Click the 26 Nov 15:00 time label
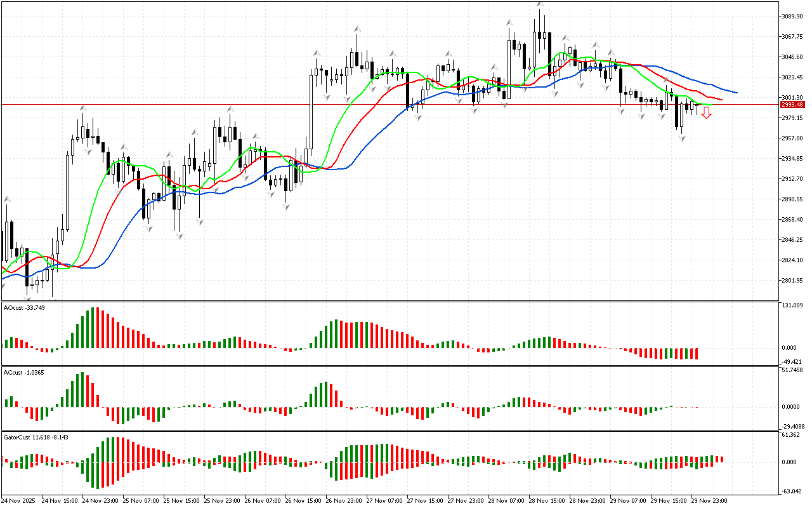 point(302,501)
